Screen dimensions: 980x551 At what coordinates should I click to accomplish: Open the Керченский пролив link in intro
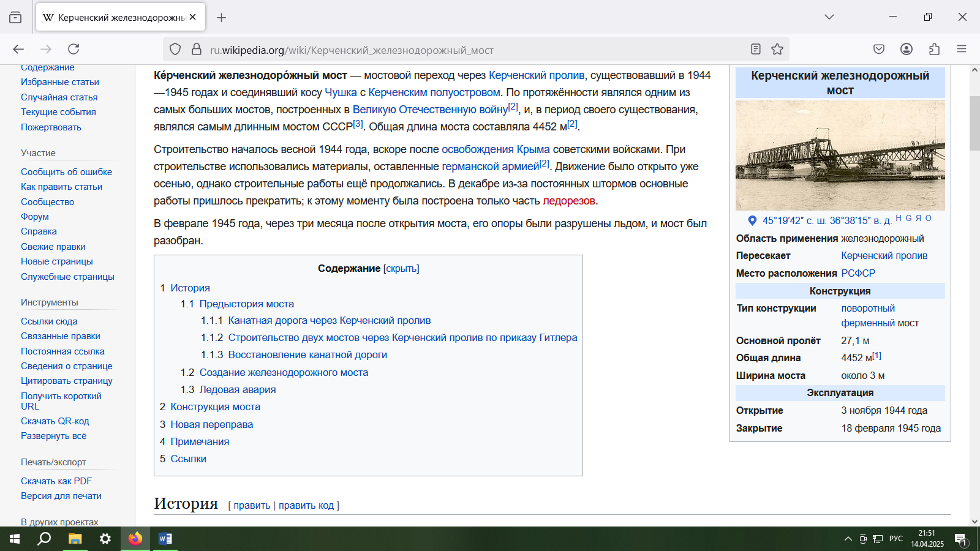pyautogui.click(x=536, y=75)
